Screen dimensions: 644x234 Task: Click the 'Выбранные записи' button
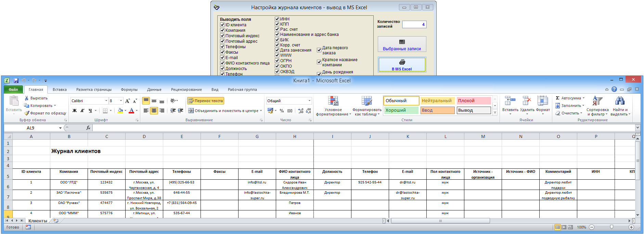(x=402, y=44)
